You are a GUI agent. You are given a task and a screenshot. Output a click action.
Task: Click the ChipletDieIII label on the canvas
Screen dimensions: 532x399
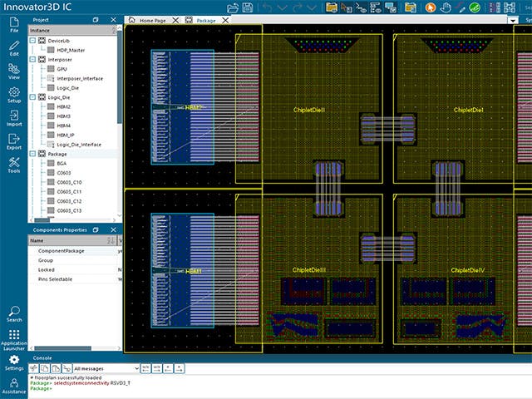pyautogui.click(x=309, y=269)
